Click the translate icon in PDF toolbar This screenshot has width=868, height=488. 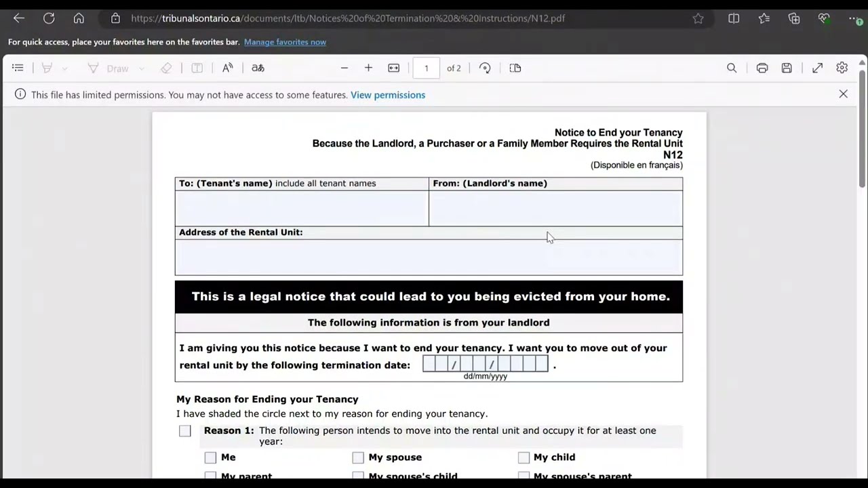coord(258,68)
